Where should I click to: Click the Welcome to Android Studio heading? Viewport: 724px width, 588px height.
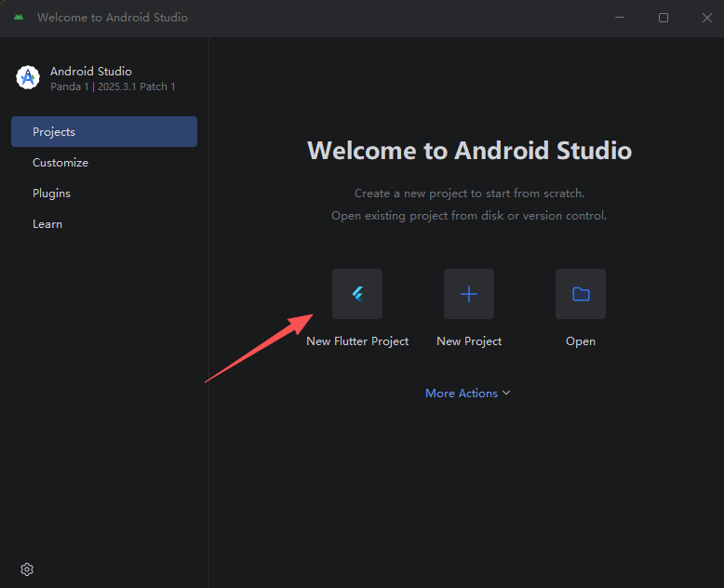click(469, 151)
